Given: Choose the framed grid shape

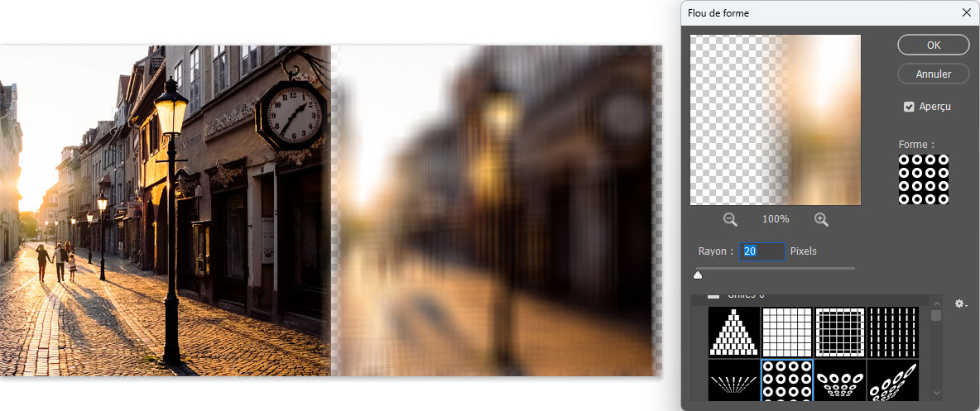Looking at the screenshot, I should click(x=839, y=332).
